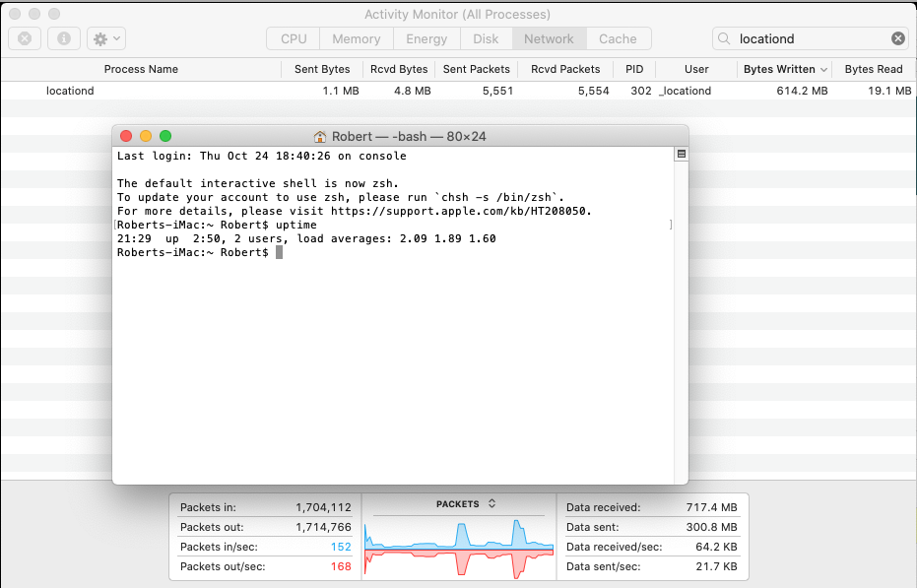
Task: Click the Packets out/sec value 168
Action: click(341, 566)
